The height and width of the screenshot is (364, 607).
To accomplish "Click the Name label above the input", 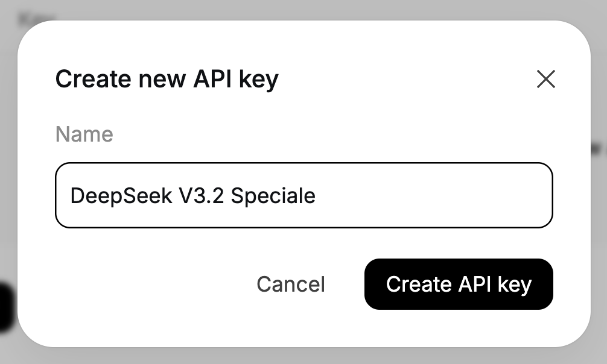I will (x=84, y=134).
